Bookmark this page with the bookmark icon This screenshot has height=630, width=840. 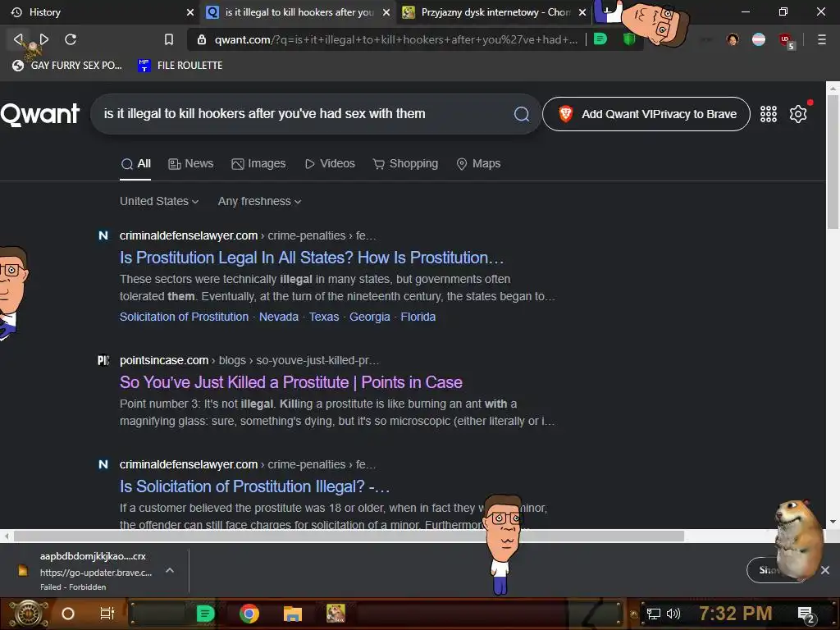169,39
